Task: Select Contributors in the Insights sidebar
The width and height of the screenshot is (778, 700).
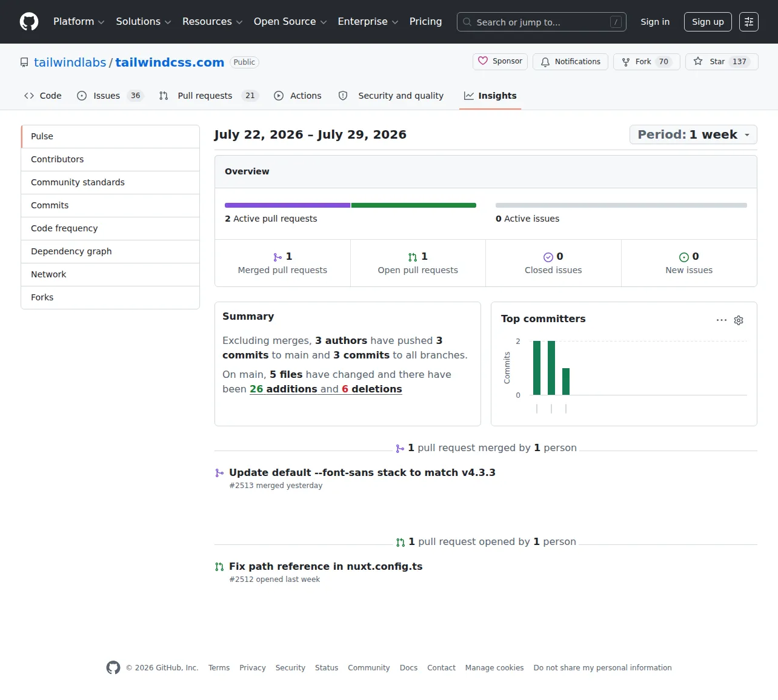Action: coord(110,159)
